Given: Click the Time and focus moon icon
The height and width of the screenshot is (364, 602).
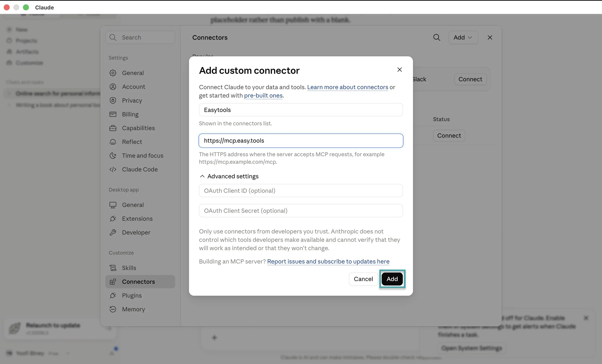Looking at the screenshot, I should tap(113, 156).
